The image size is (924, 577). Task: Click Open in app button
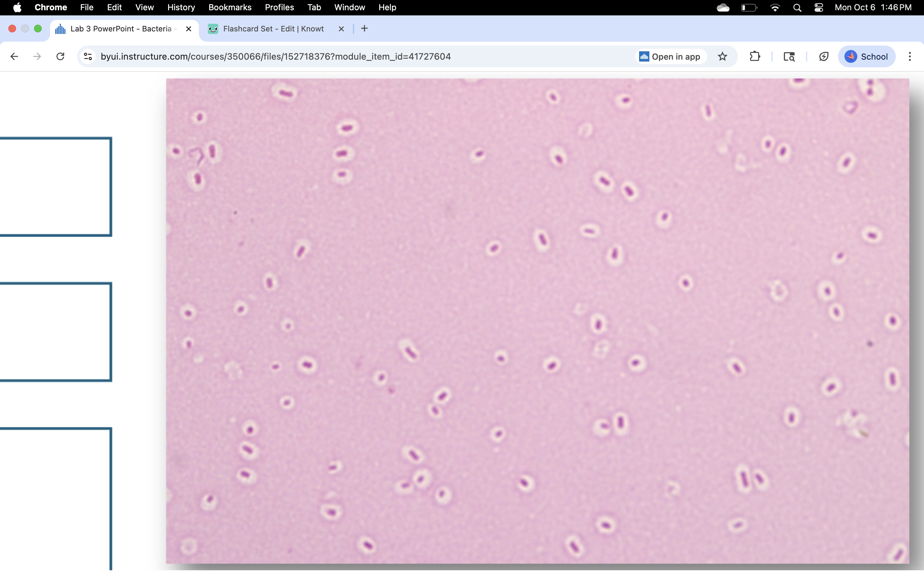(x=670, y=56)
